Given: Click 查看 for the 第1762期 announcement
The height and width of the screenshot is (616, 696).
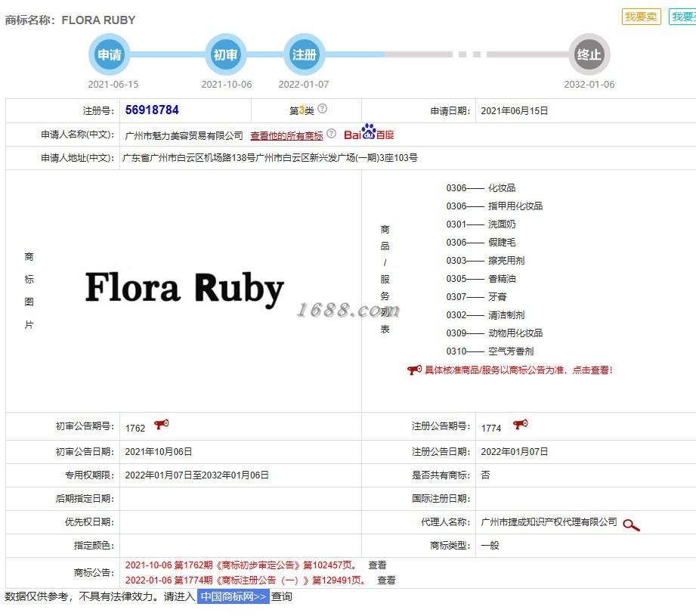Looking at the screenshot, I should (x=377, y=565).
